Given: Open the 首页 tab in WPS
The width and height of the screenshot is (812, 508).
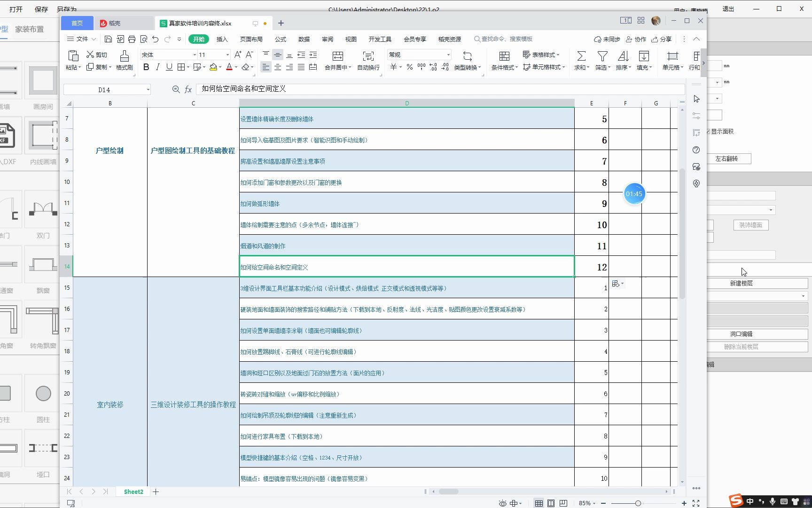Looking at the screenshot, I should coord(77,23).
